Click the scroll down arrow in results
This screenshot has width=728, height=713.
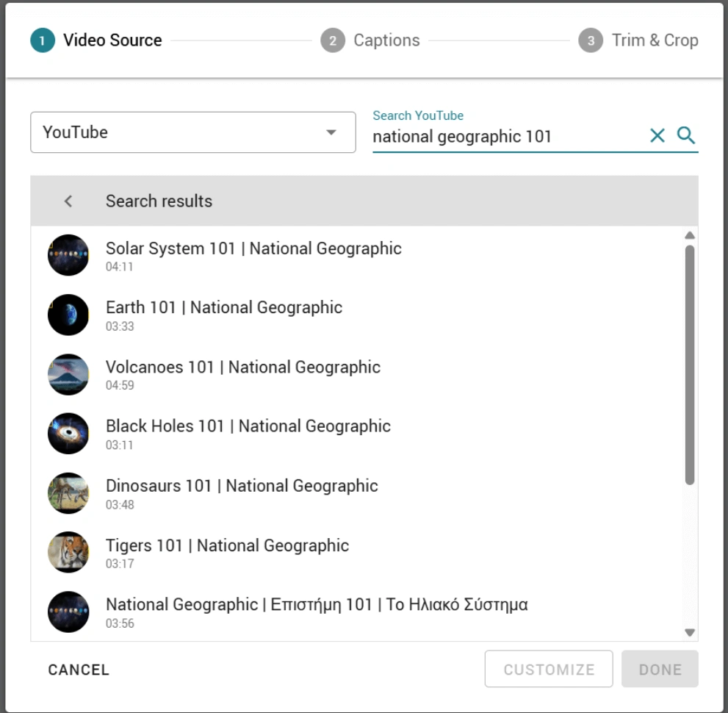(690, 632)
